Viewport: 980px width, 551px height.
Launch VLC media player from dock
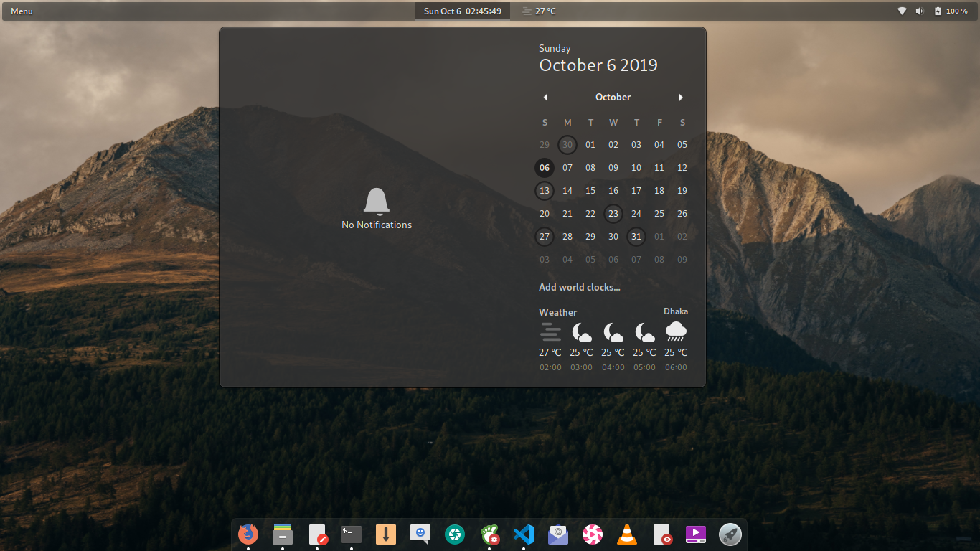tap(627, 534)
